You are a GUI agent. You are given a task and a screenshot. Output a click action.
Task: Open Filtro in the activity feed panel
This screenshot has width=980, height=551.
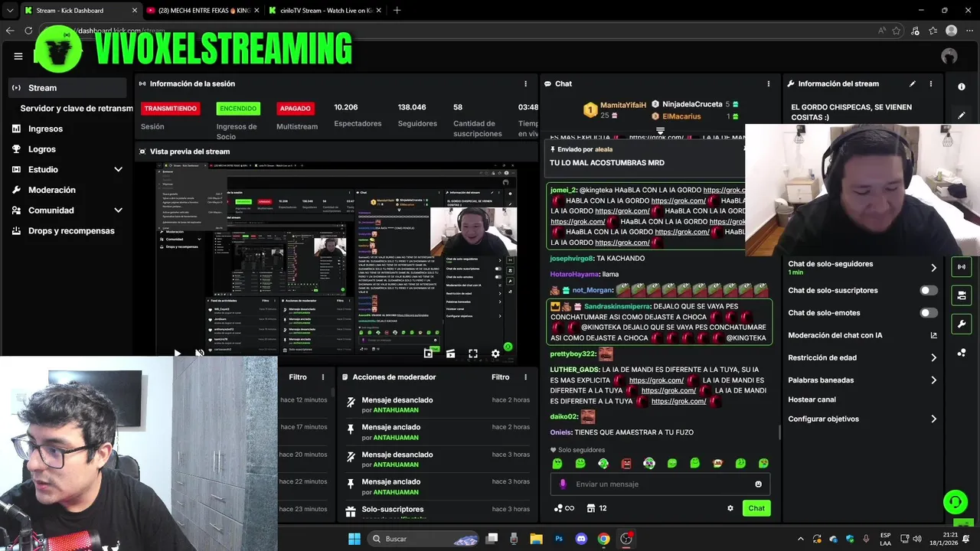pos(297,377)
